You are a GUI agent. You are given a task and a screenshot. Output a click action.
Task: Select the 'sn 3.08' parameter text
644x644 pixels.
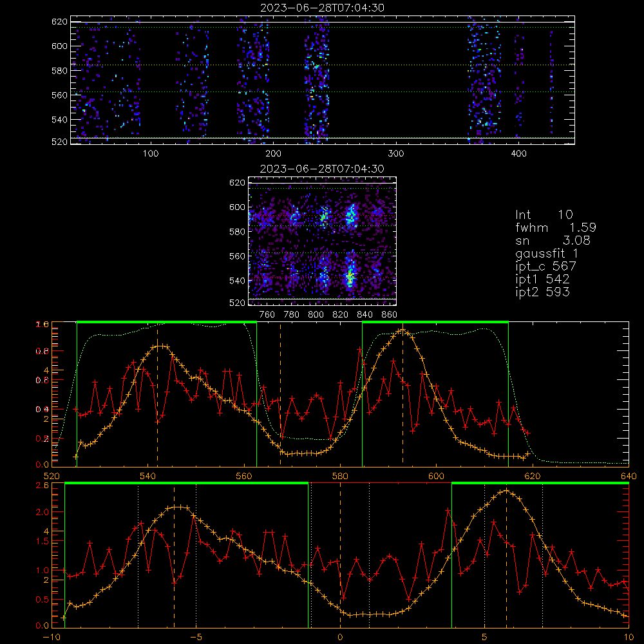(553, 240)
